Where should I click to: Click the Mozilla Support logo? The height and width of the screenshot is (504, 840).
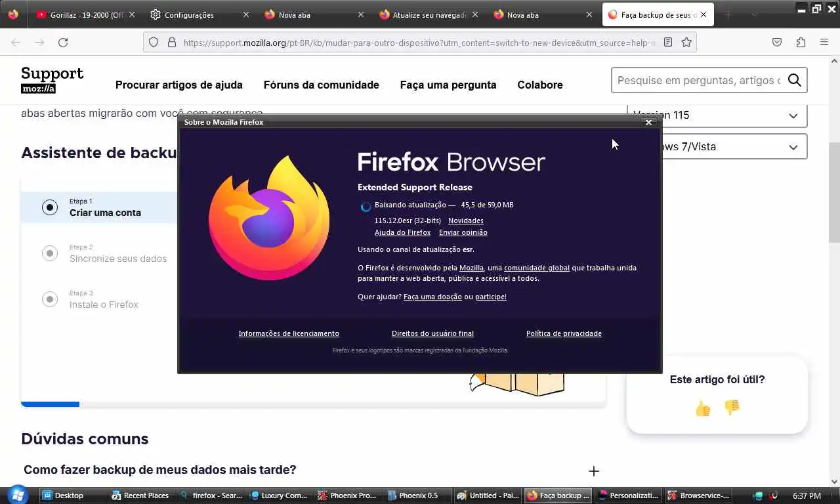pyautogui.click(x=52, y=80)
